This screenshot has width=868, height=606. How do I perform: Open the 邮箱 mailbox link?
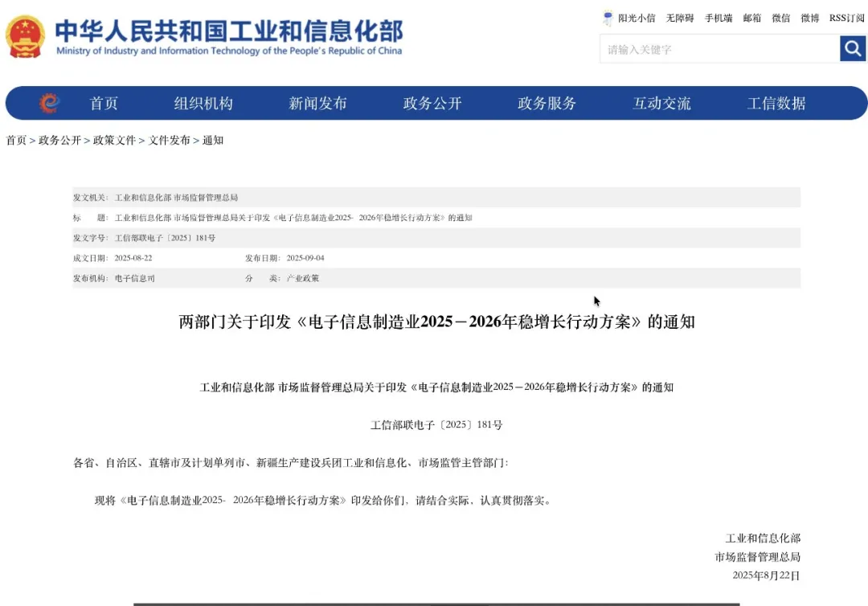pos(751,18)
